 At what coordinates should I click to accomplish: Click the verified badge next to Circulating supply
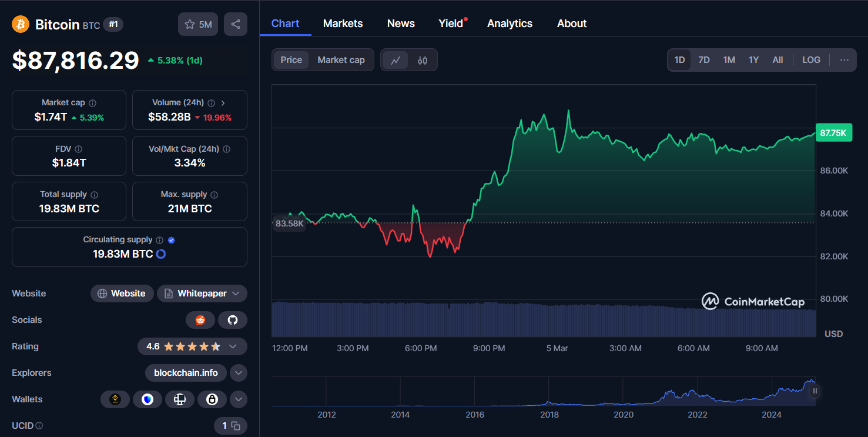(x=171, y=239)
